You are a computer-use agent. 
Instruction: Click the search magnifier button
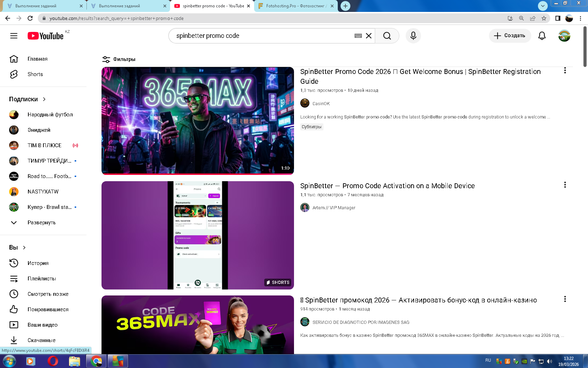click(x=387, y=36)
